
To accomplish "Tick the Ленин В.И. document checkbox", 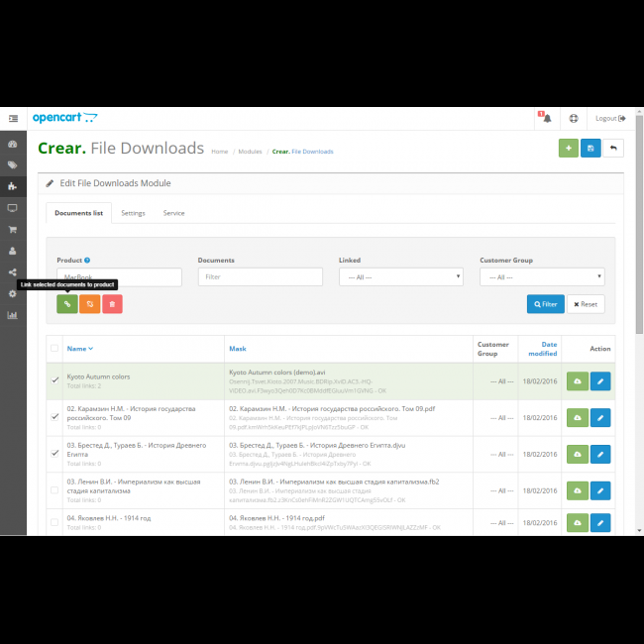I will click(54, 489).
